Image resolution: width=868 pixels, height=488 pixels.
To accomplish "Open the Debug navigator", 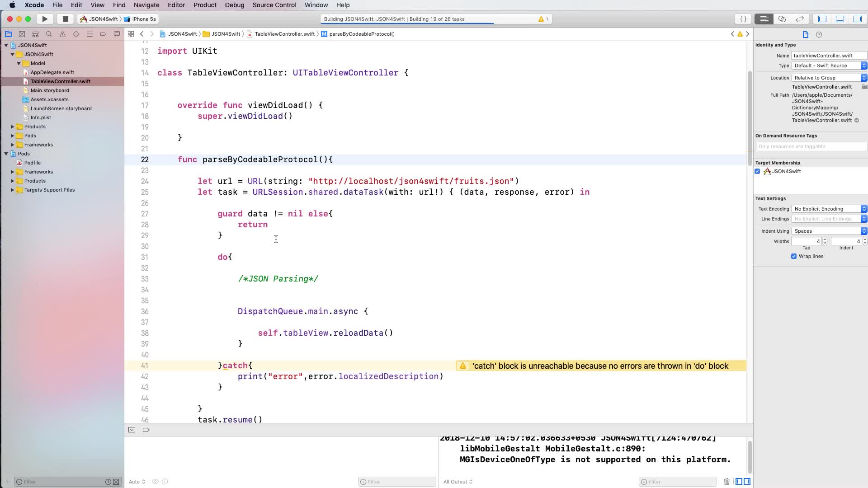I will 90,34.
